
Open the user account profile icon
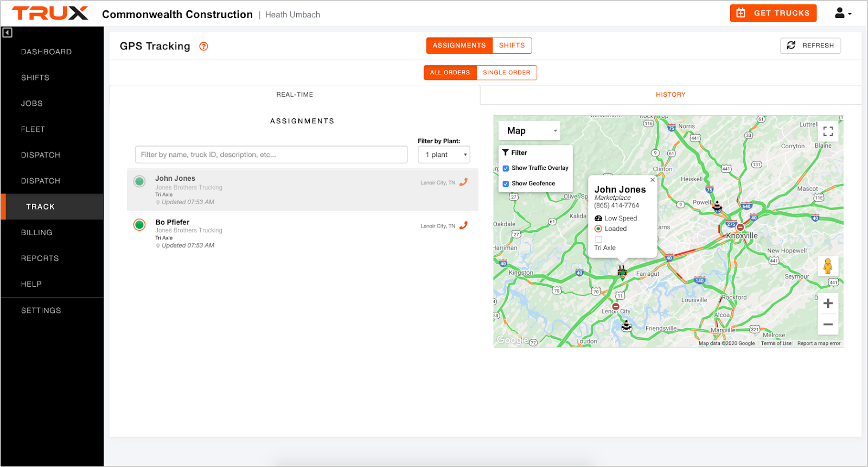tap(839, 12)
